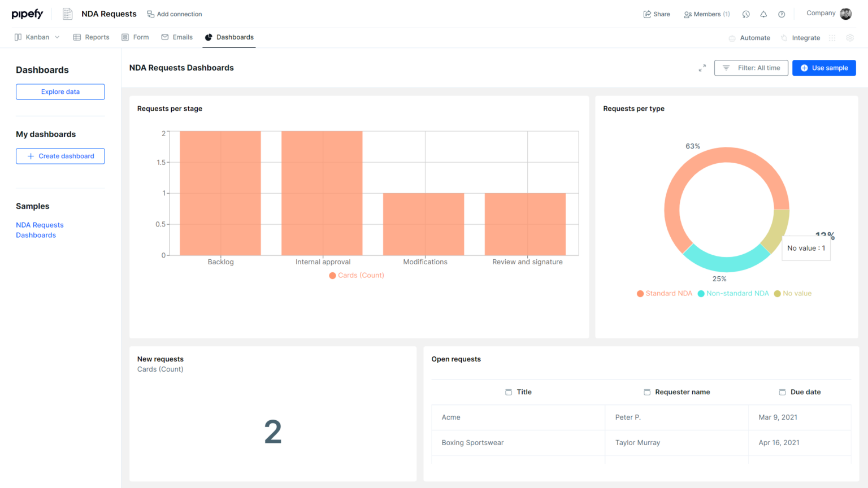The image size is (868, 488).
Task: Toggle the Non-standard NDA legend entry
Action: [x=733, y=293]
